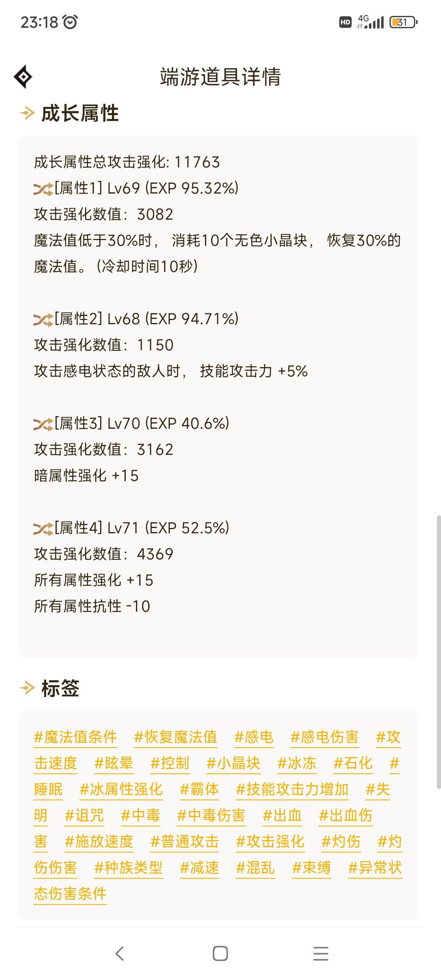Open the #种族类型 tag

tap(128, 868)
